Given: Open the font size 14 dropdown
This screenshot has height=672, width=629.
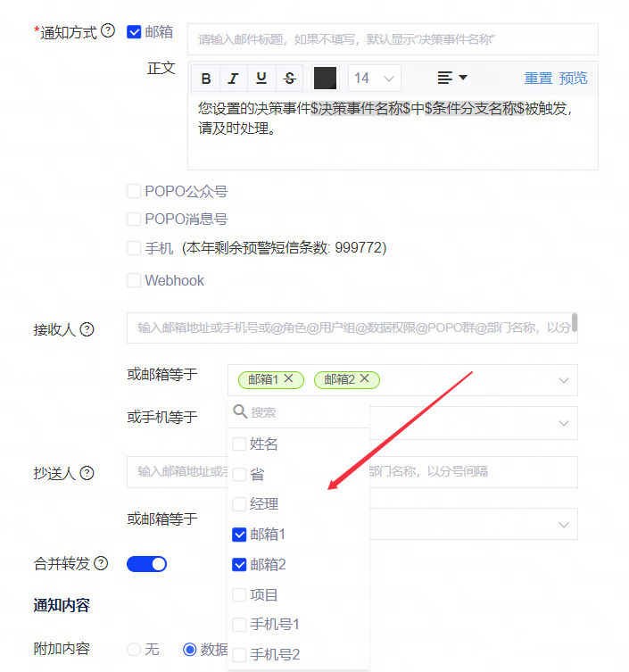Looking at the screenshot, I should pos(374,78).
